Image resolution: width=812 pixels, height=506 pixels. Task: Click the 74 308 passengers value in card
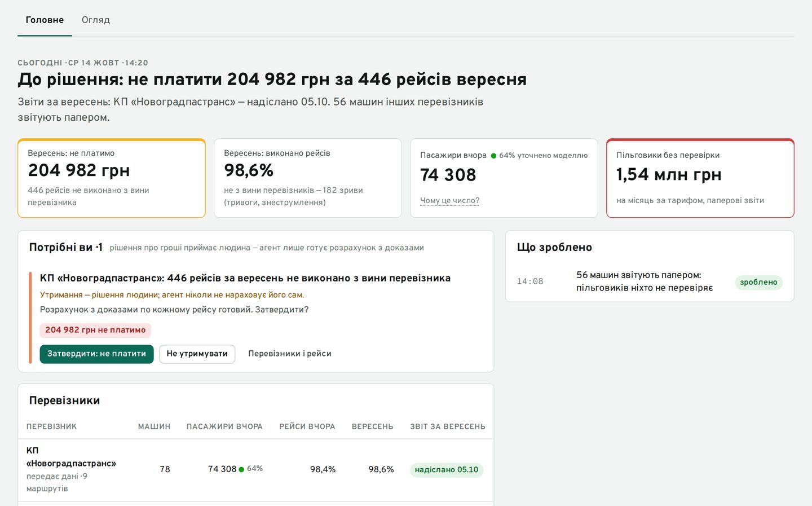[448, 175]
